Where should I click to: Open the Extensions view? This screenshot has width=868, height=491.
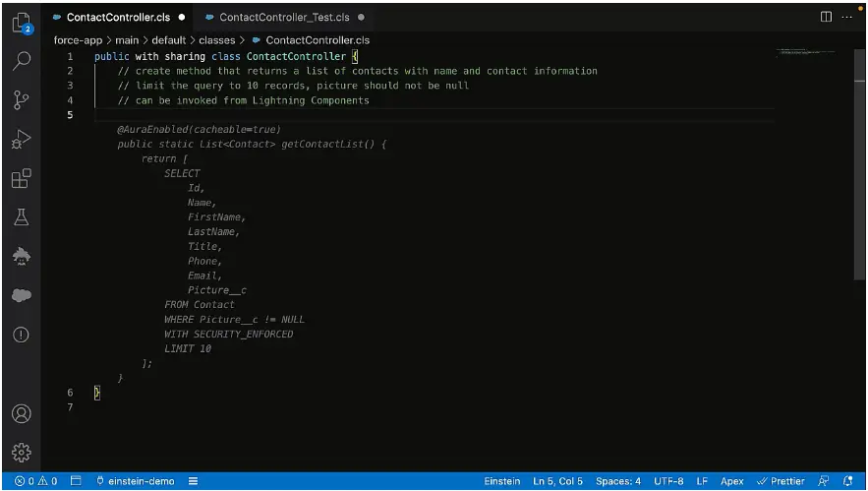click(x=21, y=179)
